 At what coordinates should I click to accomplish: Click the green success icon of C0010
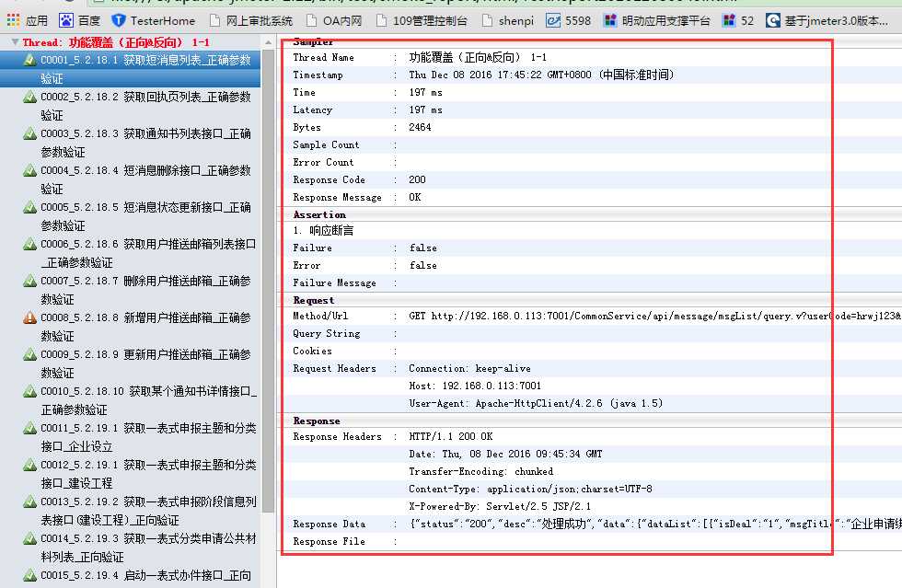pos(29,391)
